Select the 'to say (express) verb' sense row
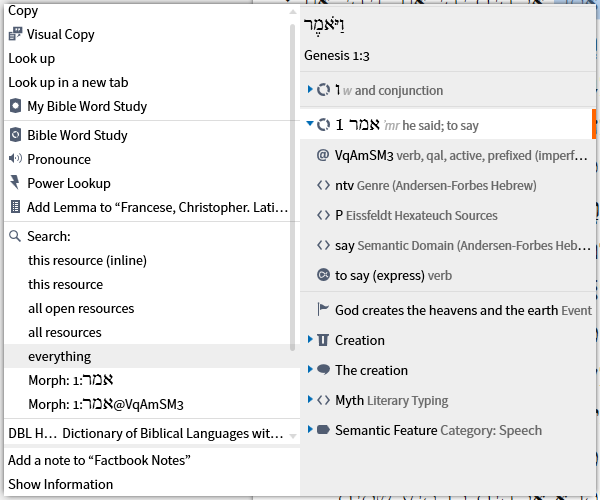 pyautogui.click(x=448, y=275)
